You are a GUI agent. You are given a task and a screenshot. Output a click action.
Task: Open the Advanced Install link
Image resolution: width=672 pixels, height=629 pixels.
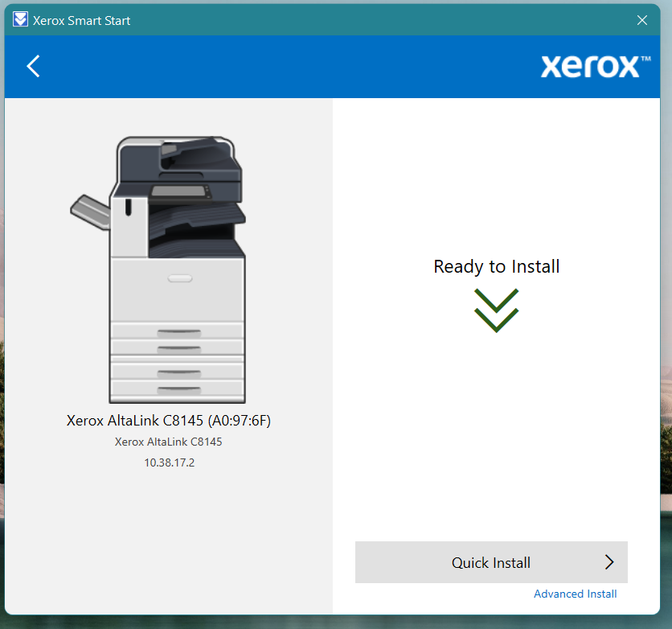coord(575,594)
